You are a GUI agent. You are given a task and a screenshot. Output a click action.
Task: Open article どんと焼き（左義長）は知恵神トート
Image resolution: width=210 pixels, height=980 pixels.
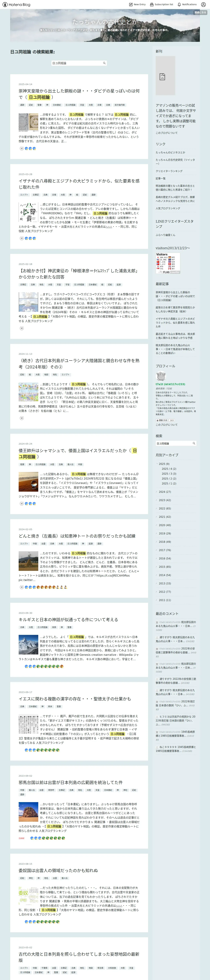[x=77, y=536]
